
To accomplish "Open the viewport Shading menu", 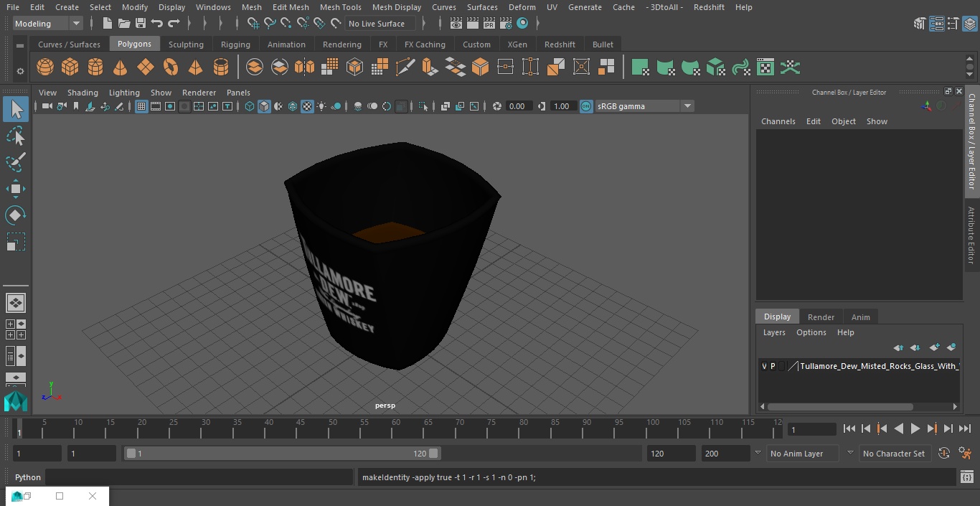I will click(x=83, y=93).
